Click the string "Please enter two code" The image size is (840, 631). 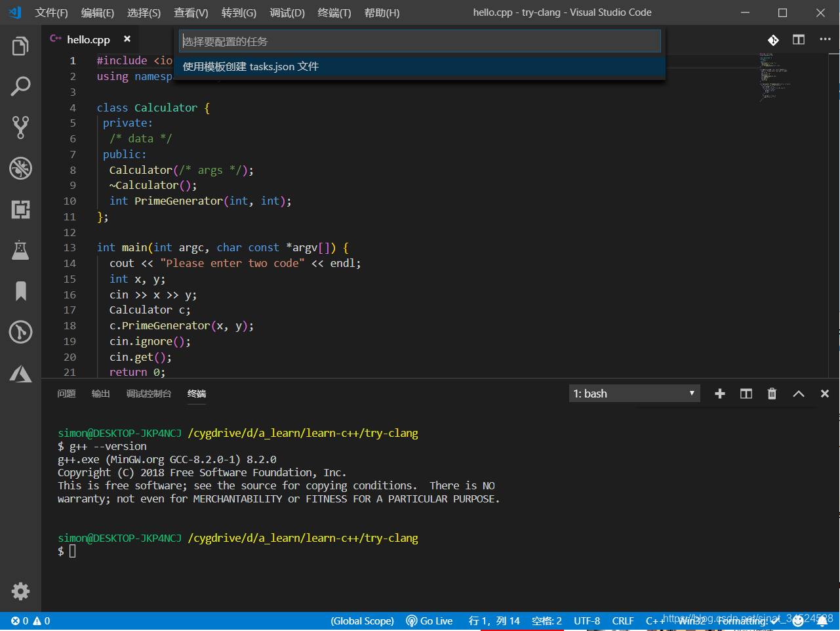click(232, 264)
